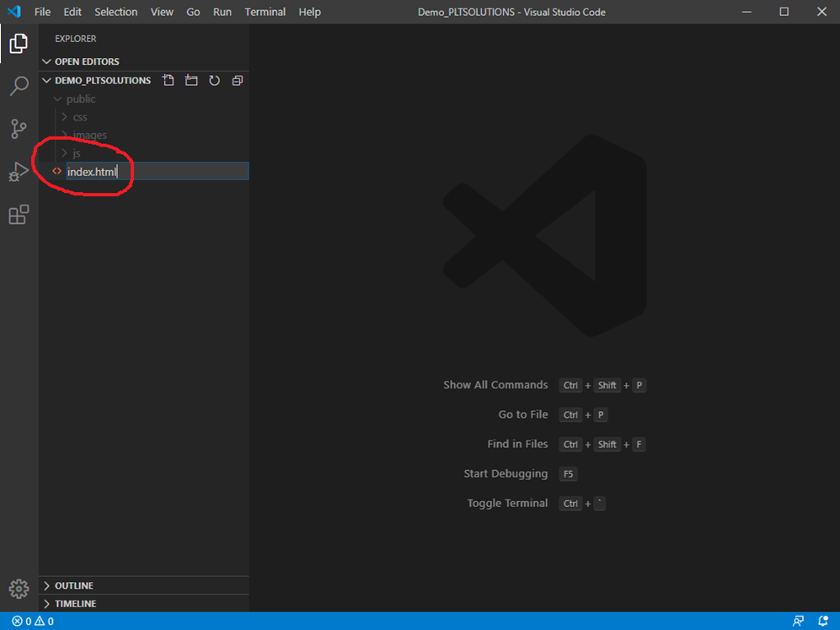This screenshot has height=630, width=840.
Task: Open the Terminal menu
Action: 265,12
